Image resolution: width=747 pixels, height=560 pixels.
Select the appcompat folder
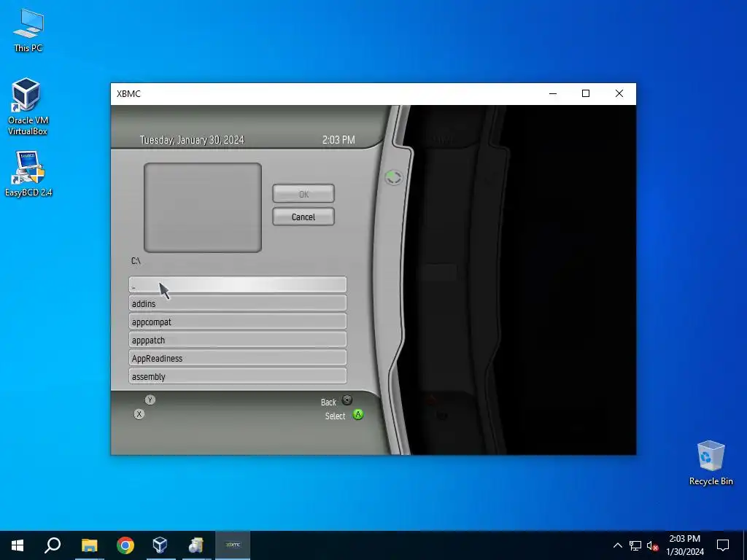click(x=238, y=322)
